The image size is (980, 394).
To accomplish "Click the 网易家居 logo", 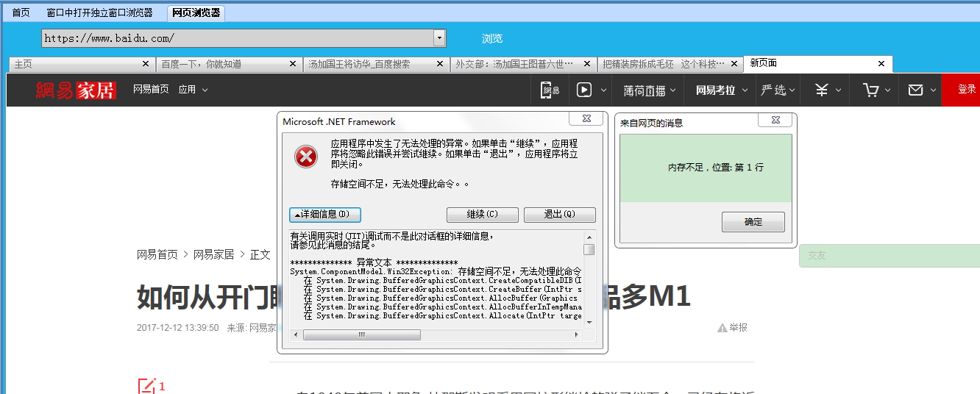I will (x=76, y=90).
